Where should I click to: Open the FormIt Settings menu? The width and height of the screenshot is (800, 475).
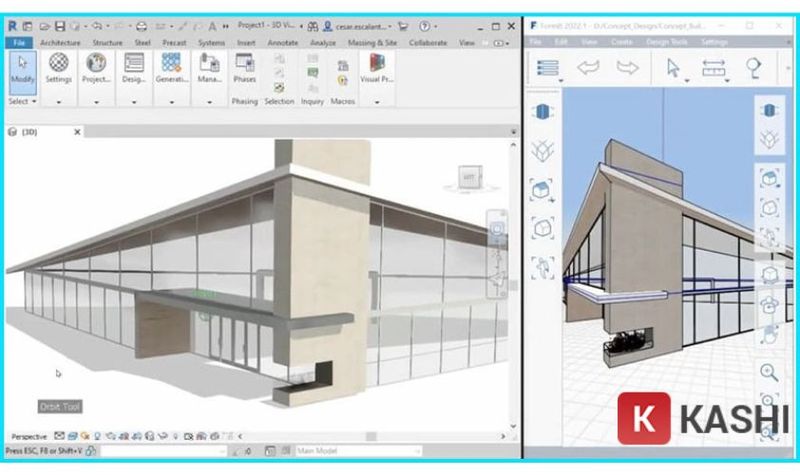tap(714, 42)
